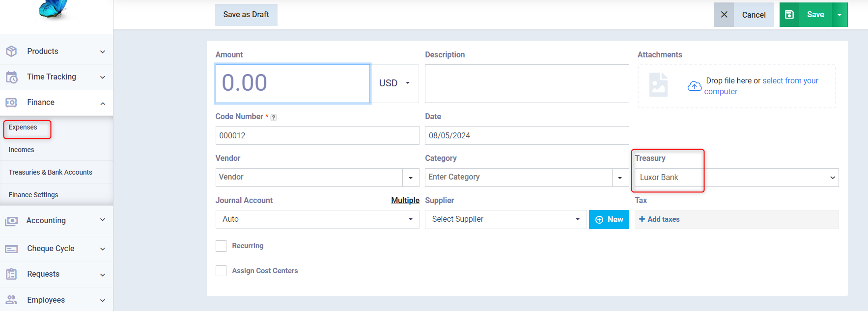Viewport: 868px width, 311px height.
Task: Click the butterfly logo at top left
Action: (x=53, y=9)
